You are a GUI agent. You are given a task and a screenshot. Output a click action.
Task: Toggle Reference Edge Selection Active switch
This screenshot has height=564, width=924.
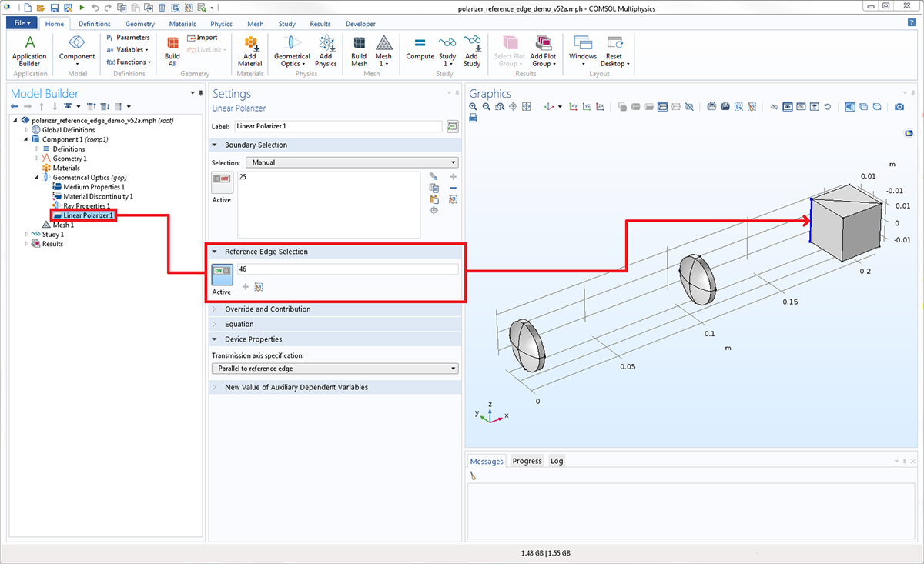pos(222,272)
